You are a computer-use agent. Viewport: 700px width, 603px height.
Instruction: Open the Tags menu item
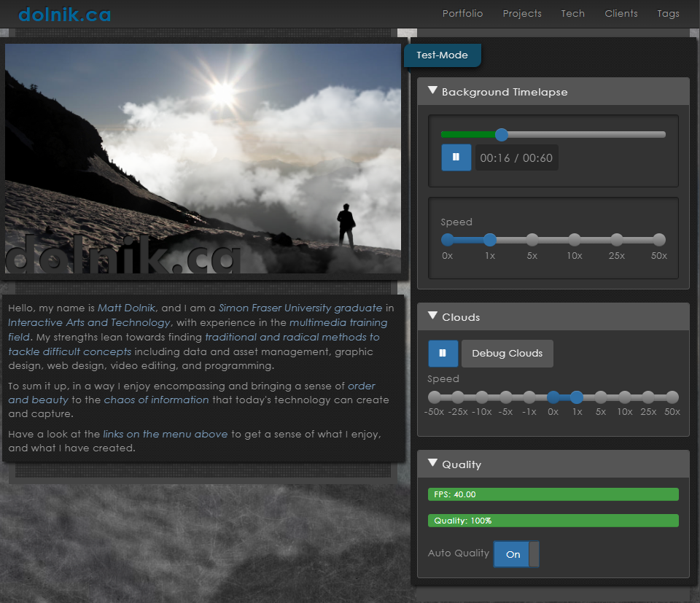668,13
